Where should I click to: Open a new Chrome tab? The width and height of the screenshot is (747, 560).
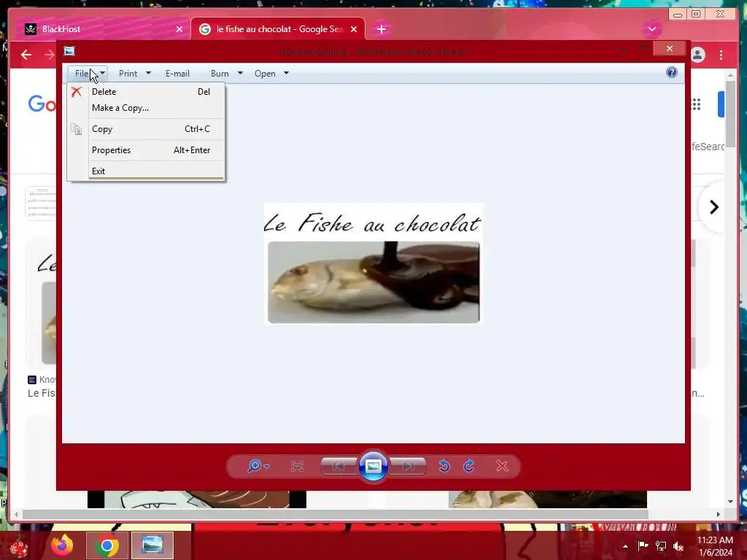coord(381,29)
